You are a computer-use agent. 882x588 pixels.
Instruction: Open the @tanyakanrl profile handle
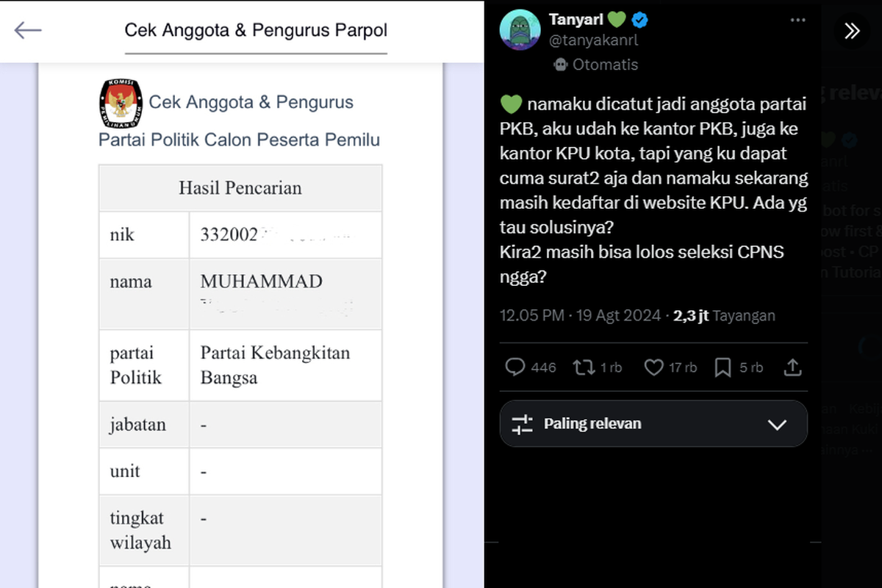click(594, 40)
